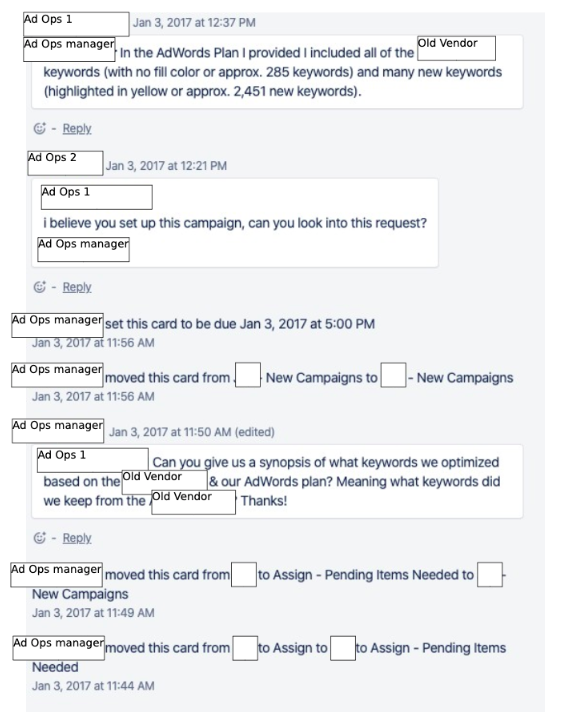Open the 11:44 AM activity timestamp

pyautogui.click(x=93, y=686)
